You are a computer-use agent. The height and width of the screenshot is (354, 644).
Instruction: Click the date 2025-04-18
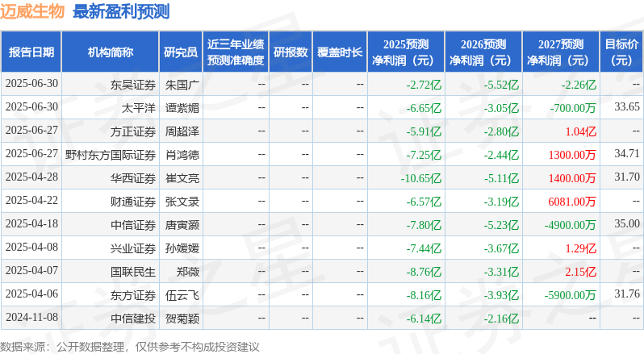(x=31, y=224)
